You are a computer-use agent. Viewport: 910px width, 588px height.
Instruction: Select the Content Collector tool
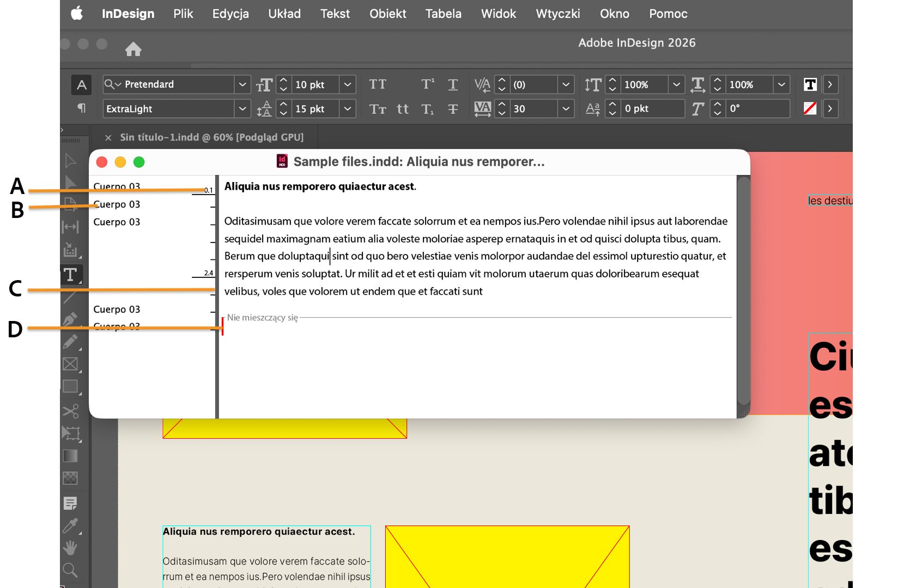[x=70, y=250]
